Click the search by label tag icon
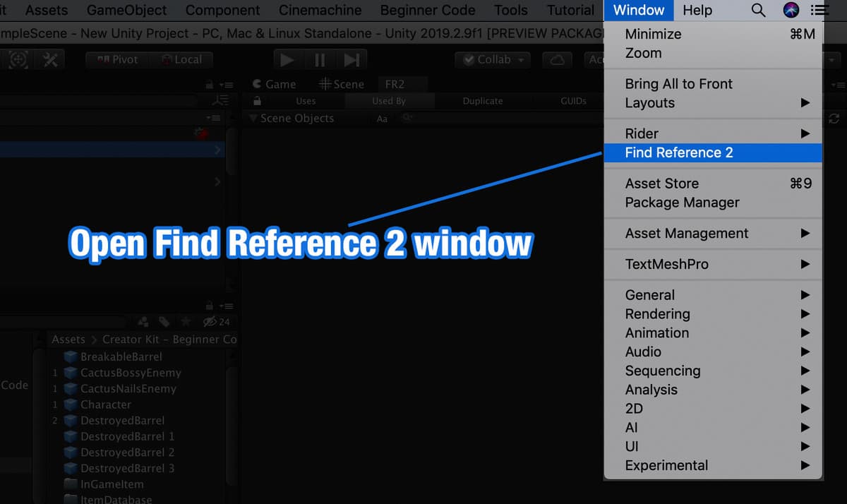The width and height of the screenshot is (847, 504). click(164, 322)
